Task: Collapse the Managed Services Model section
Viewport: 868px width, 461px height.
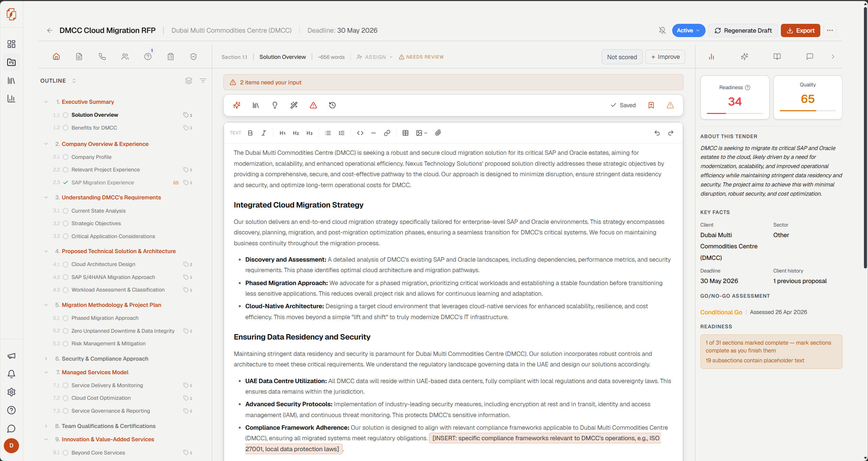Action: tap(46, 373)
